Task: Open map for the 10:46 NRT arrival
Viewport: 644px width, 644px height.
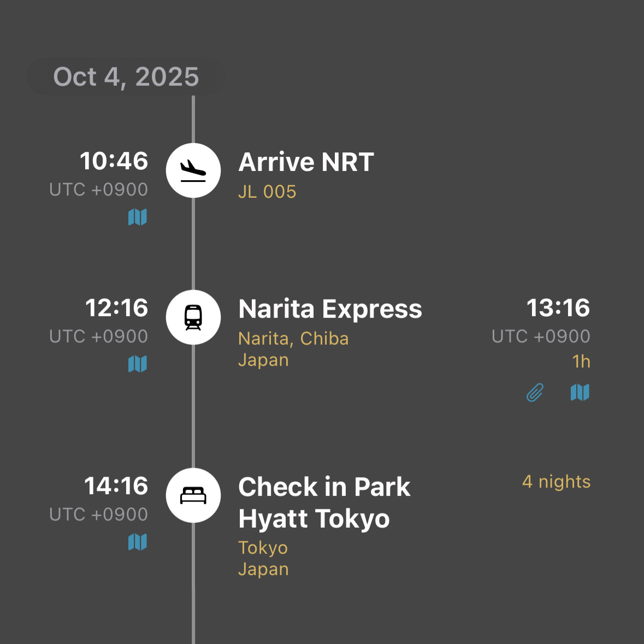Action: [138, 217]
